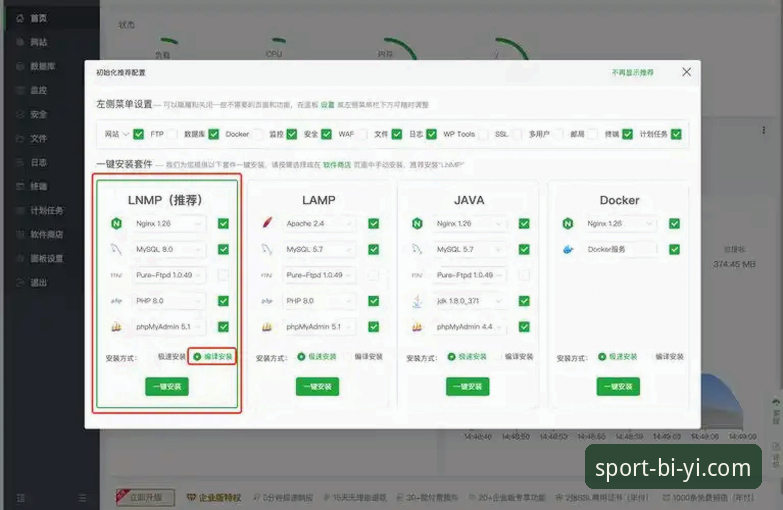Viewport: 783px width, 510px height.
Task: Open MySQL 8.0 version dropdown in LNMP
Action: (x=168, y=249)
